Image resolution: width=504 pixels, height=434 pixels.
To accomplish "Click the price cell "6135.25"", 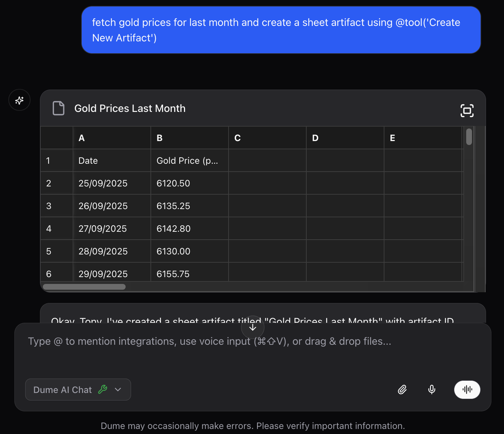I will (x=190, y=206).
